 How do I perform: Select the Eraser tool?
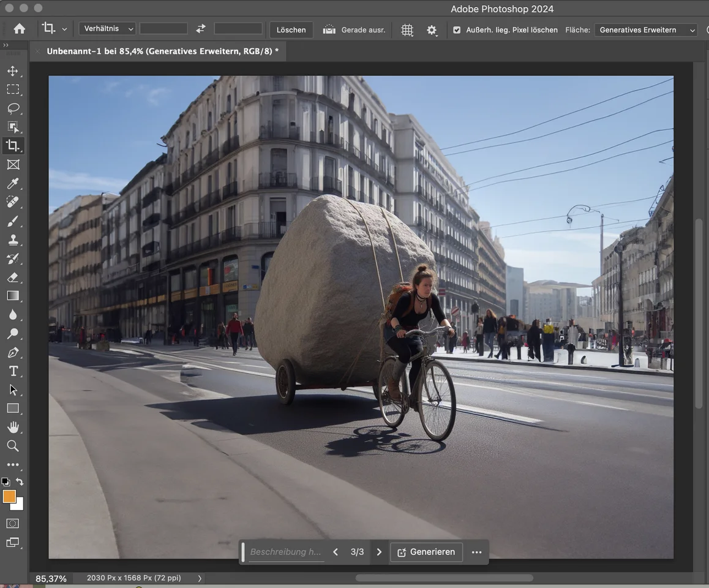coord(13,277)
